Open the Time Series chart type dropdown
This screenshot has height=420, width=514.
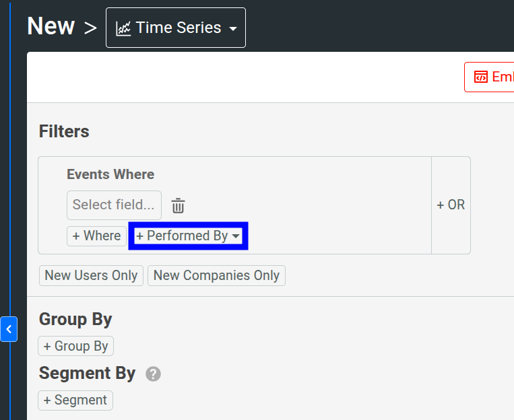(x=176, y=28)
